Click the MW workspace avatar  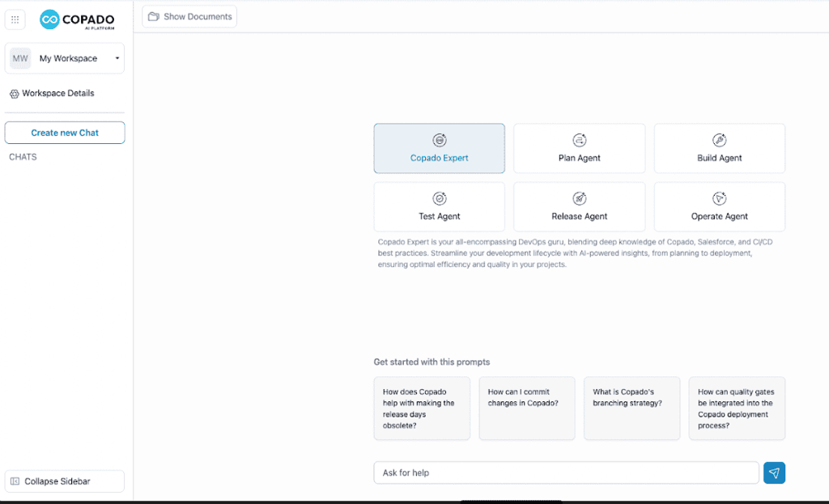[x=20, y=58]
